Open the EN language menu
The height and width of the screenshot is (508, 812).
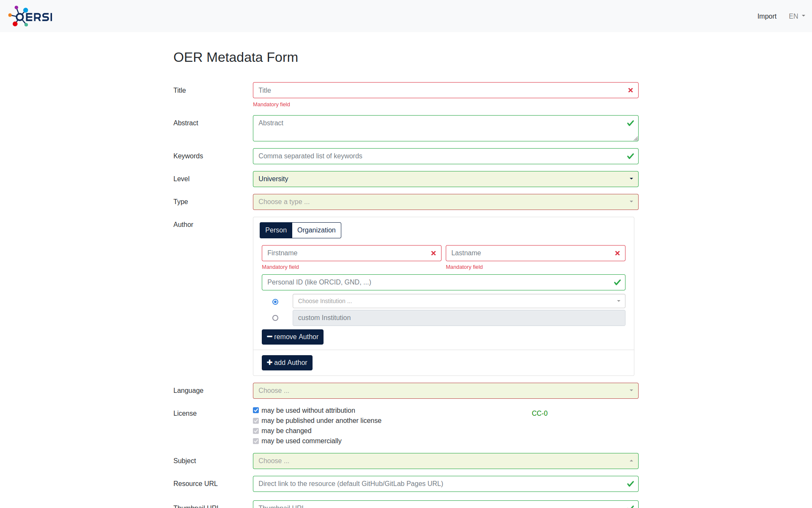(x=796, y=16)
